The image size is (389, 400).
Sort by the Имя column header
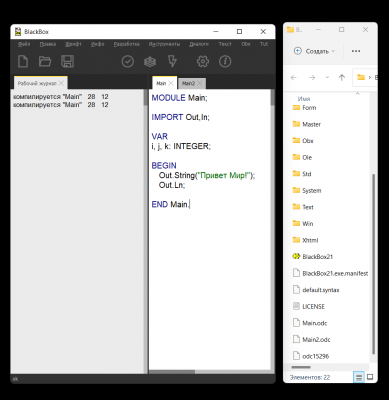(304, 99)
